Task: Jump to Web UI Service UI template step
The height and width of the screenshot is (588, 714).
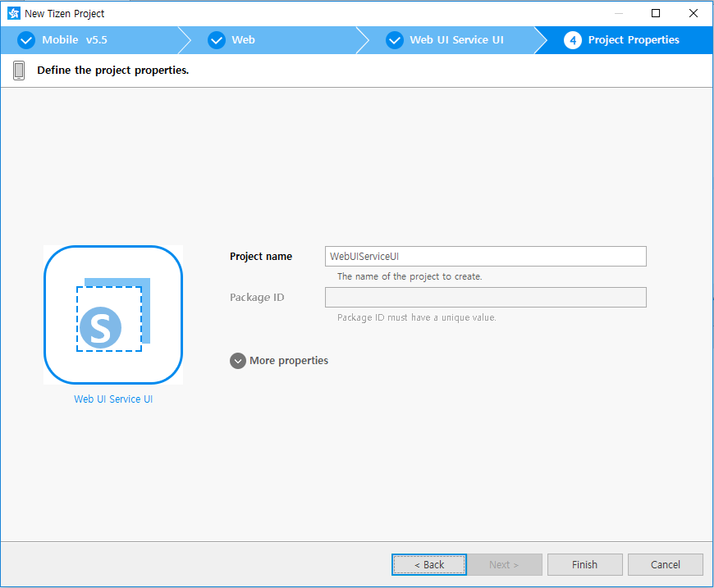Action: pyautogui.click(x=456, y=40)
